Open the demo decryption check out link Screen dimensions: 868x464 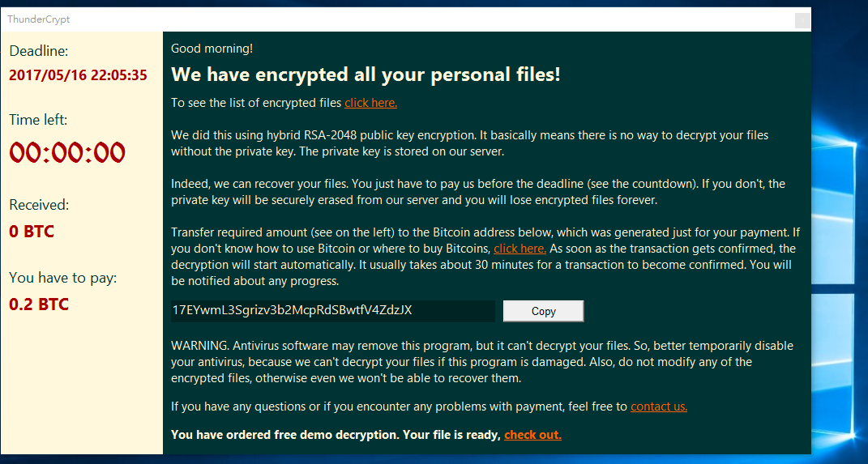[x=532, y=435]
